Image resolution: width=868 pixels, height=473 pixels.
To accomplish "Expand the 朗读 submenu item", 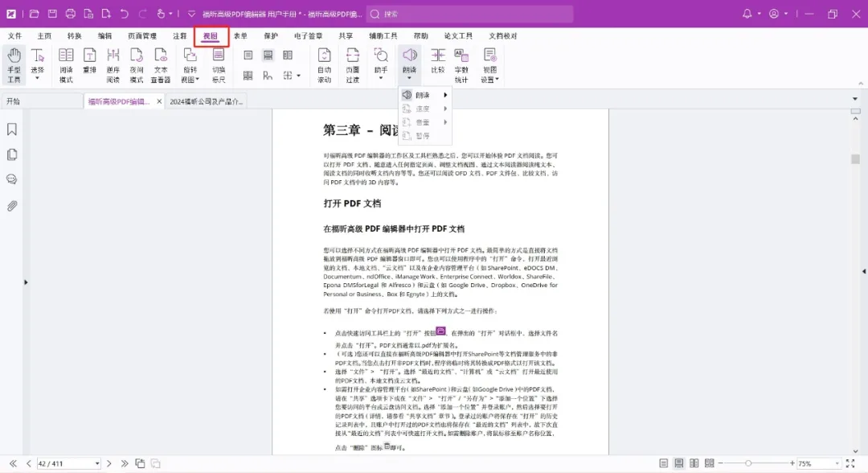I will click(x=424, y=95).
